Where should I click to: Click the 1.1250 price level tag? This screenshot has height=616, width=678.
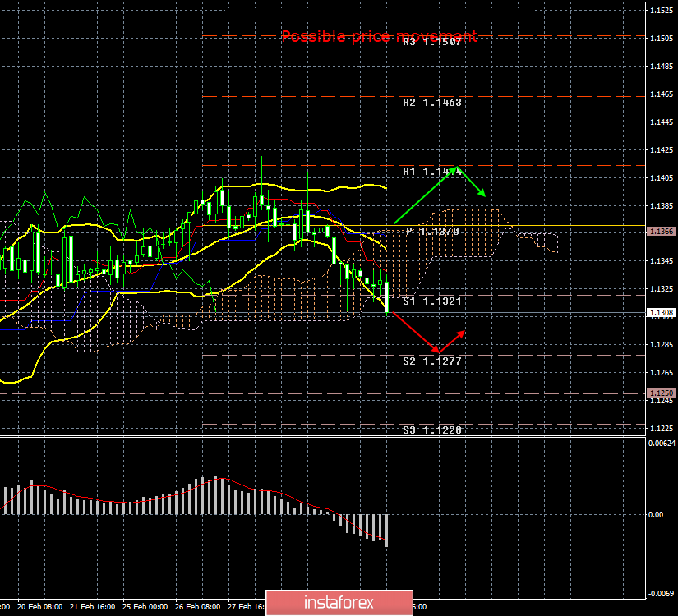[661, 393]
